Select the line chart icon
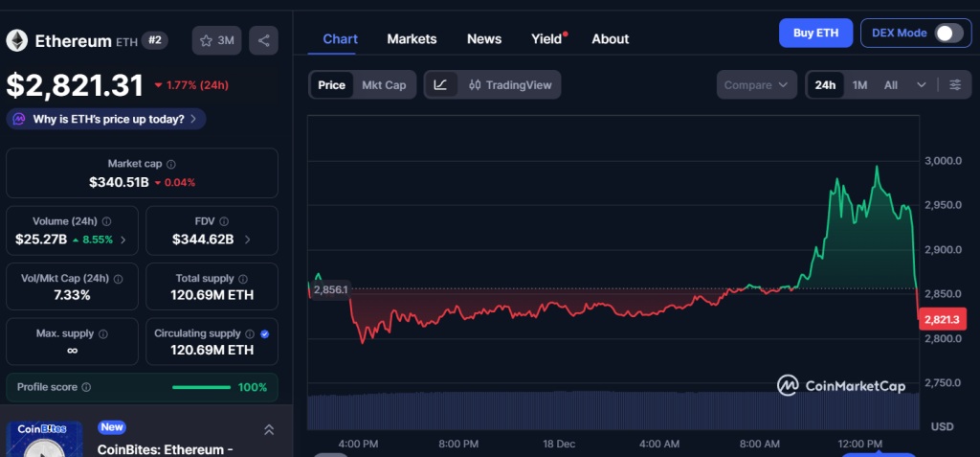 (440, 84)
